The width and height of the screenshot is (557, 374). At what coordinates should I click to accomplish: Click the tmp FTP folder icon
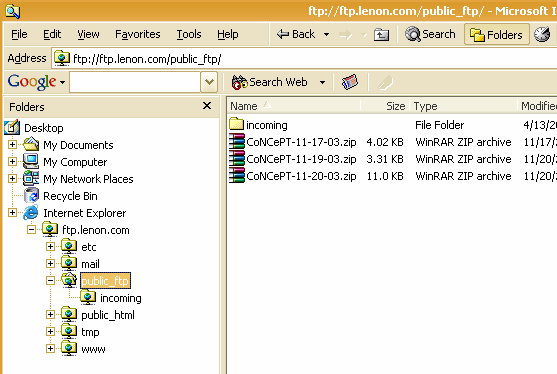(x=69, y=331)
